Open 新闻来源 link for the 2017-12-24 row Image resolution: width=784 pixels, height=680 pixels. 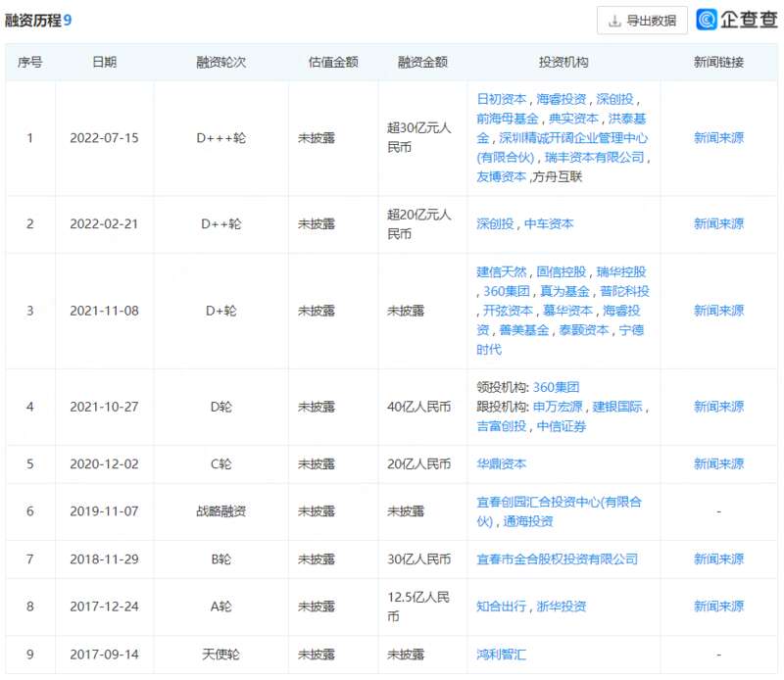[x=718, y=607]
